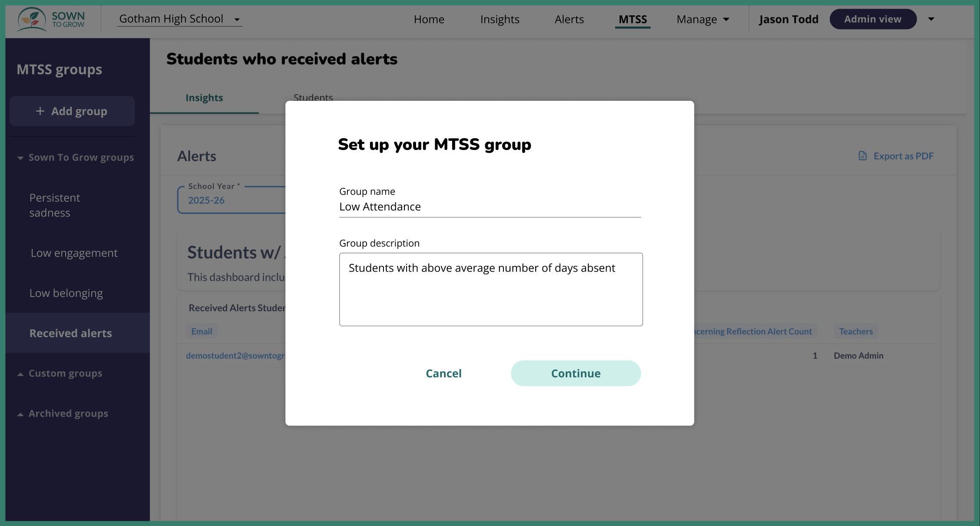Open the Insights navigation menu item
Viewport: 980px width, 526px height.
[500, 19]
